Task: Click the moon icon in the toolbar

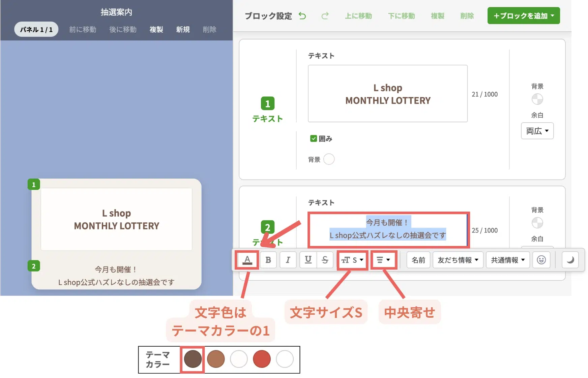Action: tap(570, 260)
